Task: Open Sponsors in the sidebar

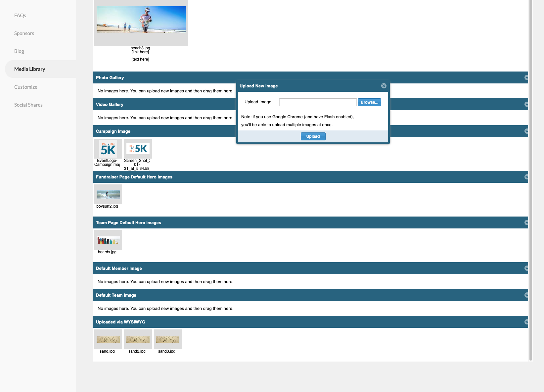Action: click(24, 33)
